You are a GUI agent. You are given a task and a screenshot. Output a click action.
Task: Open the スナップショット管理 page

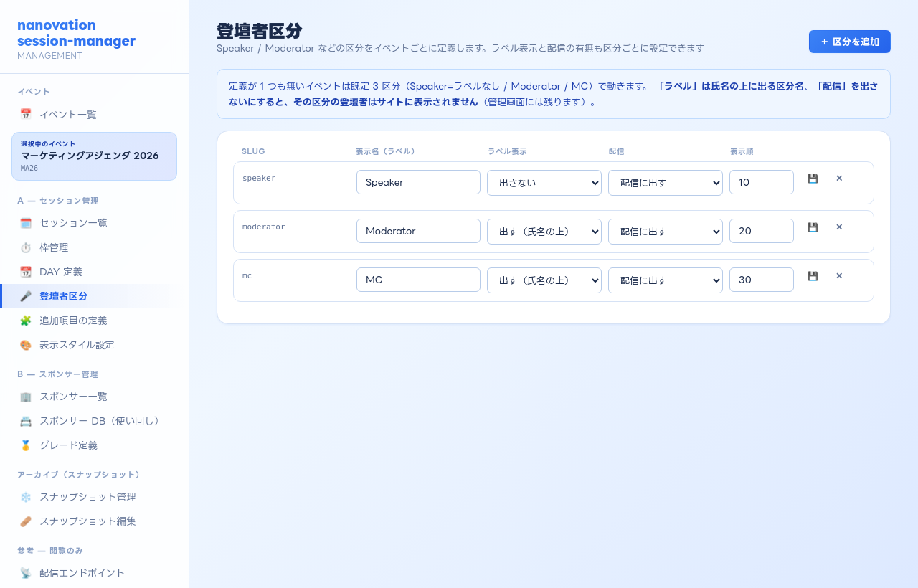(94, 498)
